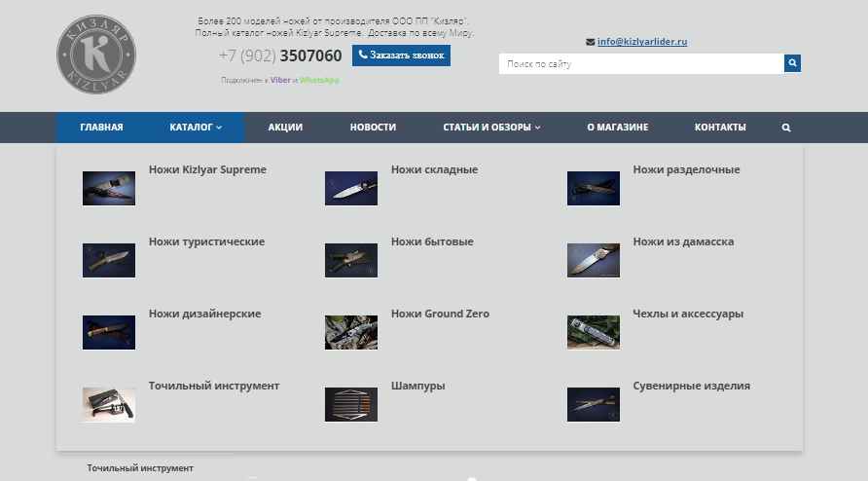Open 'Ножи из дамасска' category link

coord(684,241)
